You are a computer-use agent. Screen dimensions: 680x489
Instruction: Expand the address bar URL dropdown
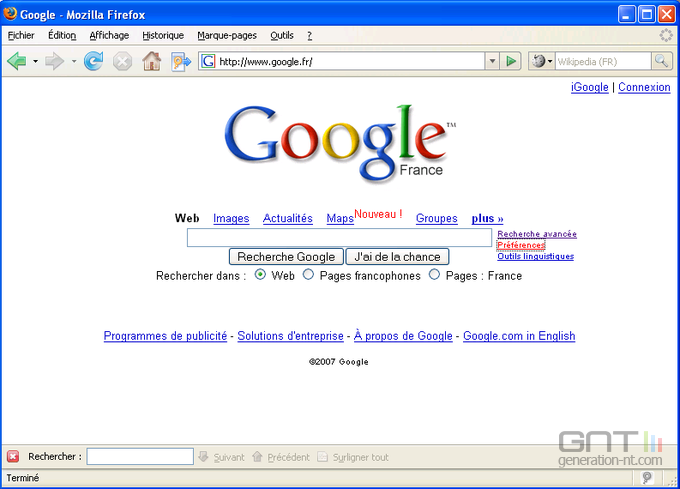pyautogui.click(x=492, y=61)
